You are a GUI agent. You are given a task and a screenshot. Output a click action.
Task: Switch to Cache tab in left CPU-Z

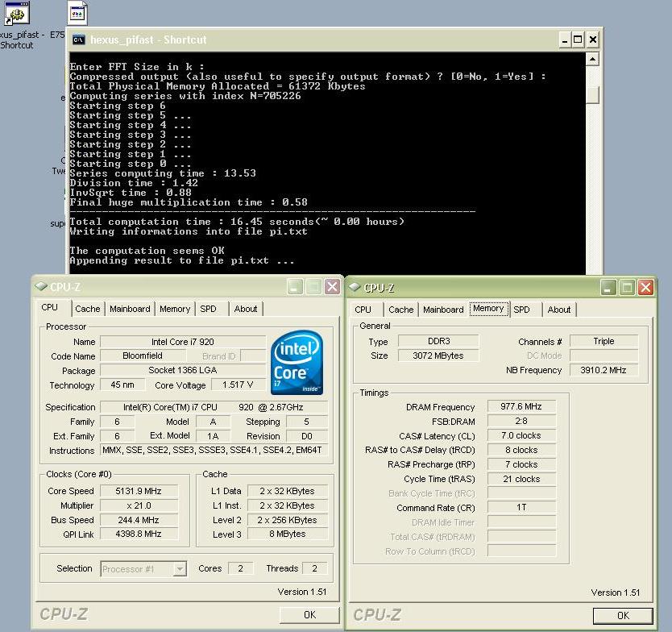(x=88, y=309)
